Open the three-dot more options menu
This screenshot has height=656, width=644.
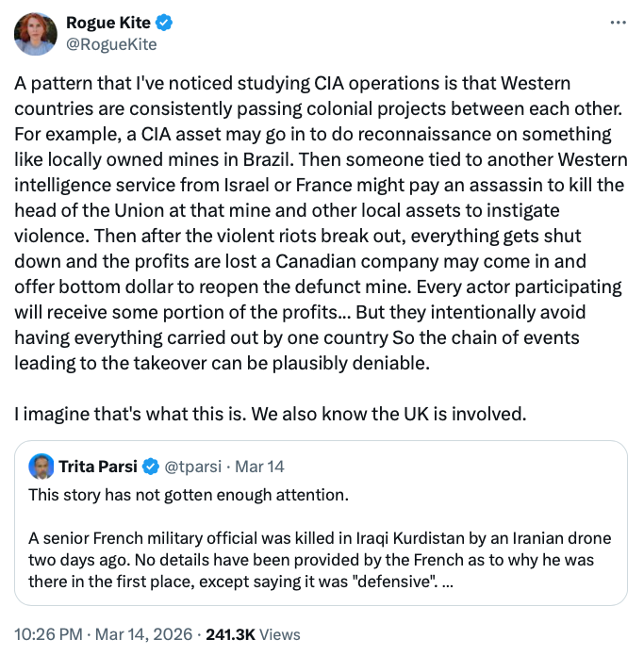click(618, 22)
